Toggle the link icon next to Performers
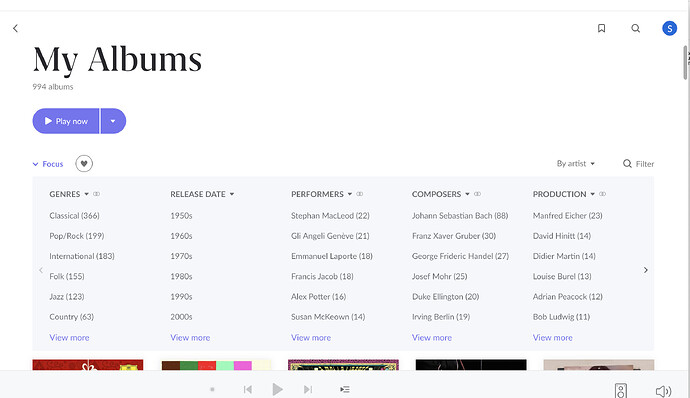The image size is (690, 398). pos(360,194)
